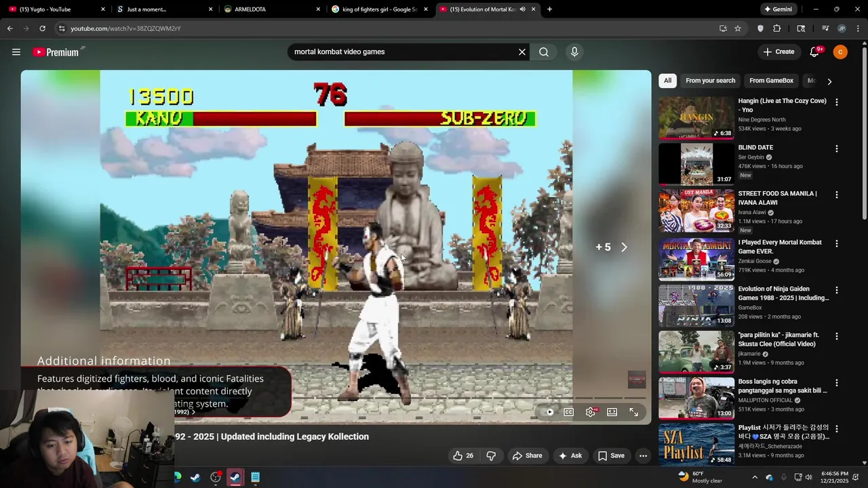
Task: Open options for STREET FOOD SA MANILA video
Action: (836, 195)
